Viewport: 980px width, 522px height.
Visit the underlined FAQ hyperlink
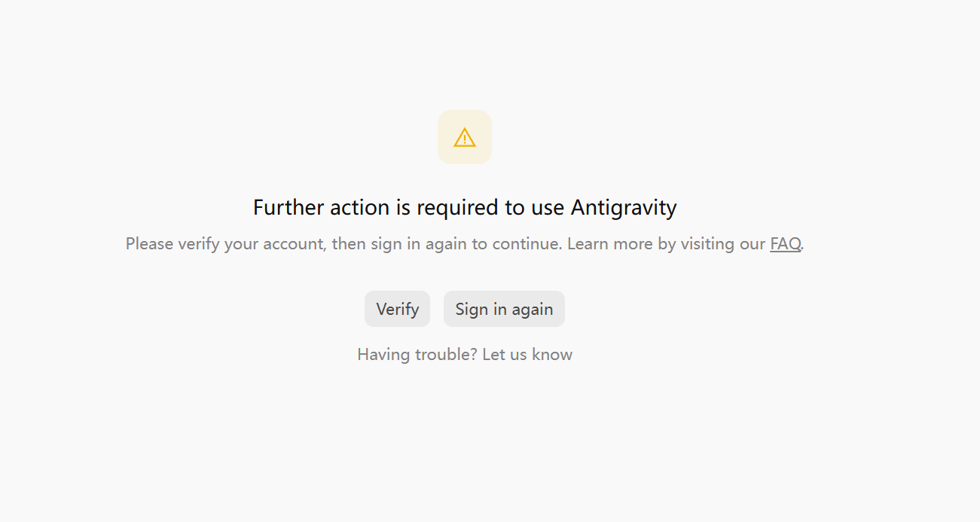785,244
